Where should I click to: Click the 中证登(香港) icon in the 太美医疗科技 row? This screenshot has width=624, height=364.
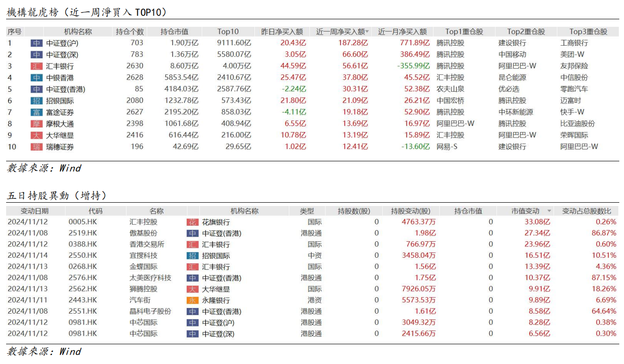tap(192, 278)
